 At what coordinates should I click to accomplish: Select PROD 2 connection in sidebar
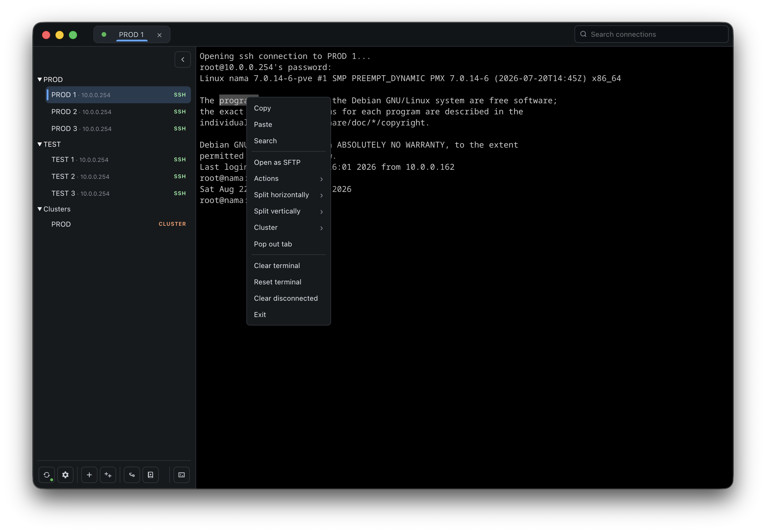pyautogui.click(x=118, y=112)
